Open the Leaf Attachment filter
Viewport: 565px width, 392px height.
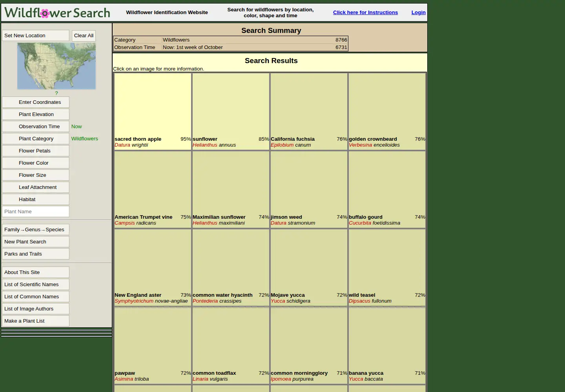[x=36, y=187]
